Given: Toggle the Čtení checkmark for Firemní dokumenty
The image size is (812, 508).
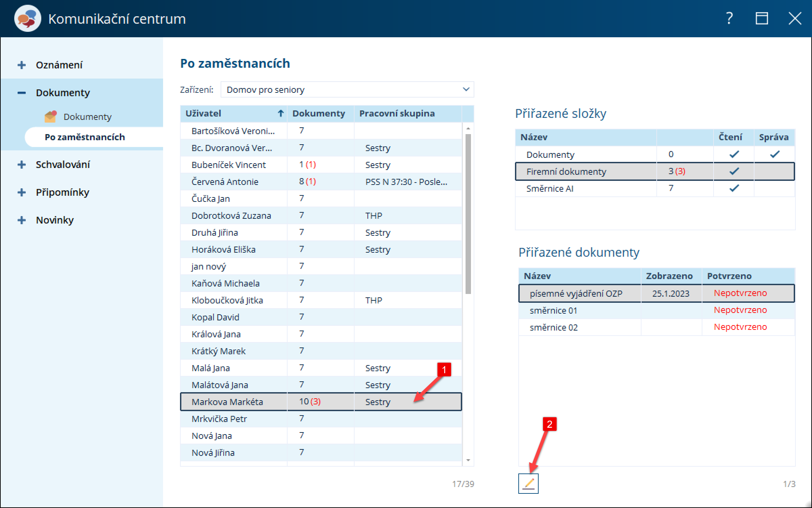Looking at the screenshot, I should 734,171.
